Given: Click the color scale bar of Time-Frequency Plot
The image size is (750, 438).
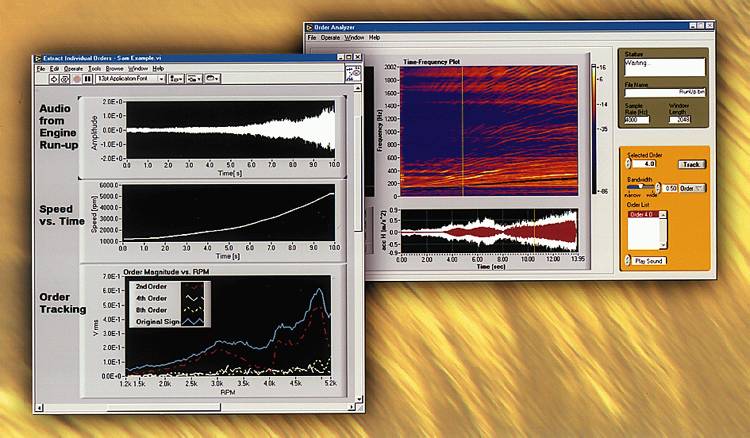Looking at the screenshot, I should (x=594, y=129).
